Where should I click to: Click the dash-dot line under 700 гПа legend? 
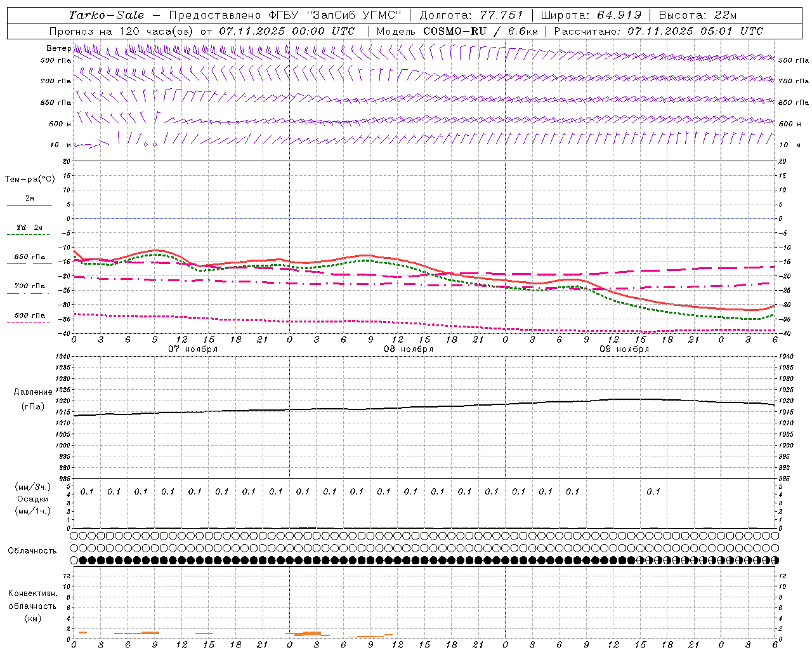coord(28,293)
